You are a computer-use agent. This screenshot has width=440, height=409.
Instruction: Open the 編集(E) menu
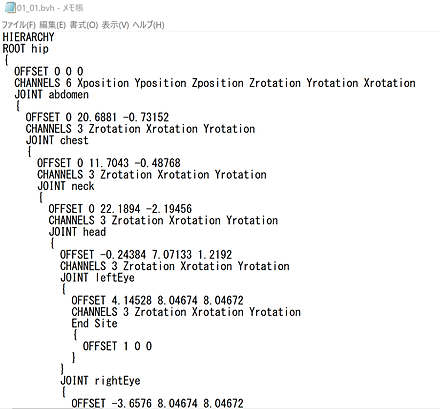(52, 25)
